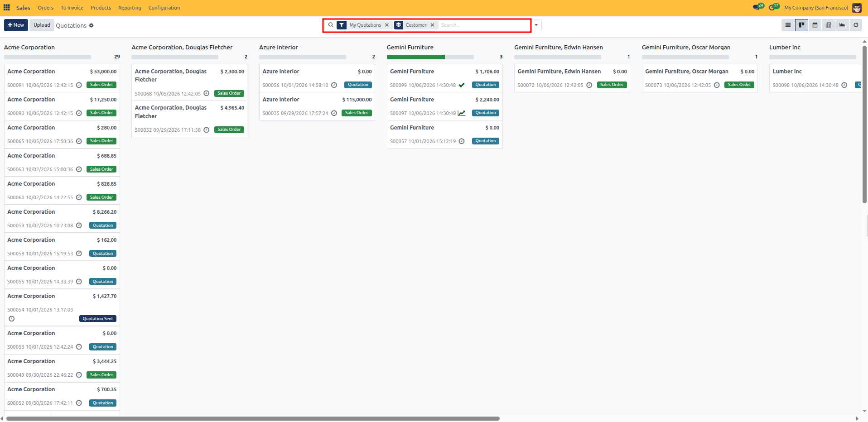Click activity clock on order S00054
Image resolution: width=868 pixels, height=422 pixels.
[12, 319]
